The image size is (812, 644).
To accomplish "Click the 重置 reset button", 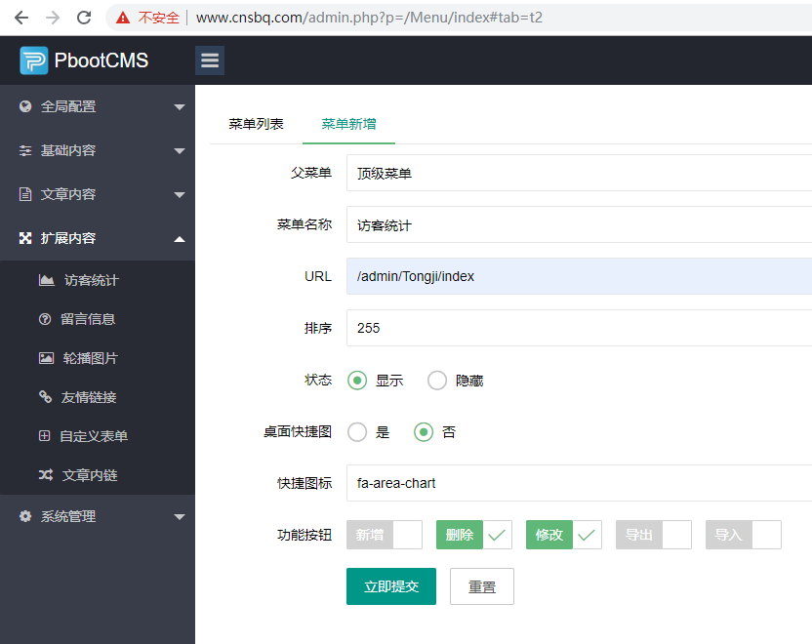I will (481, 586).
